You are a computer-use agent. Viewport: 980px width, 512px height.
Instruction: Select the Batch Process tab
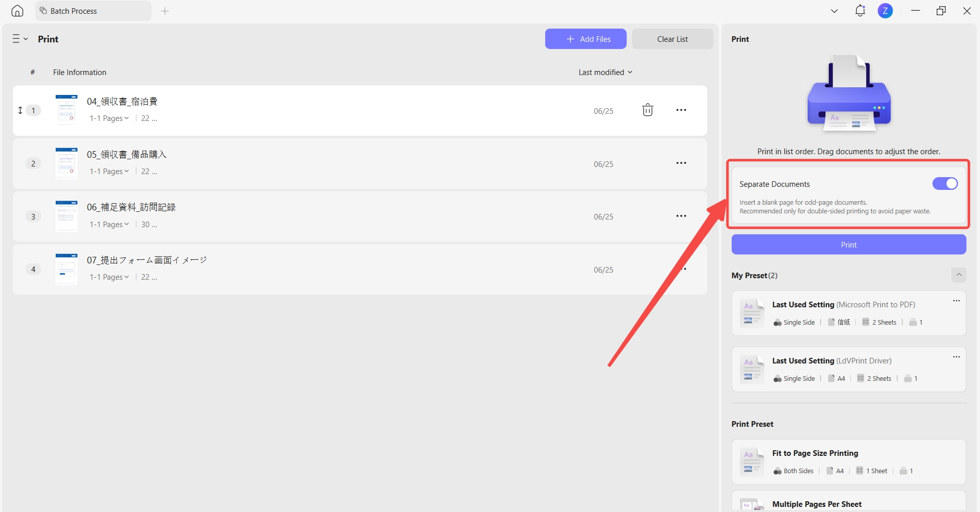(93, 11)
